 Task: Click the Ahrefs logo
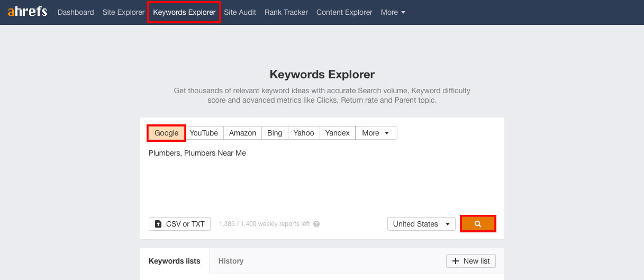[28, 12]
